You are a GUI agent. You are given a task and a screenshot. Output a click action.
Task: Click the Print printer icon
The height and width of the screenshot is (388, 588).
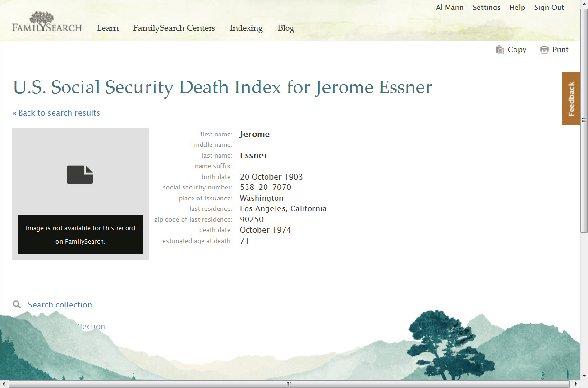tap(544, 50)
